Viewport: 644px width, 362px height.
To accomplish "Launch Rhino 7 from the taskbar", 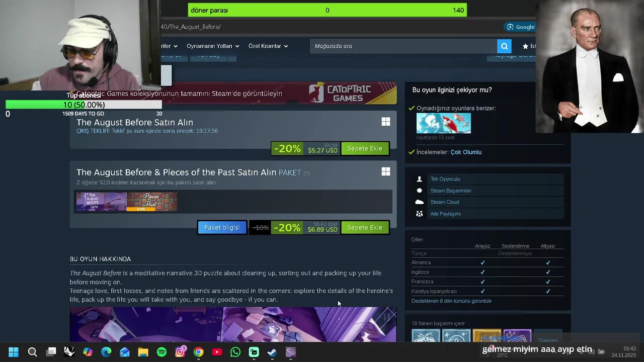I will 69,352.
